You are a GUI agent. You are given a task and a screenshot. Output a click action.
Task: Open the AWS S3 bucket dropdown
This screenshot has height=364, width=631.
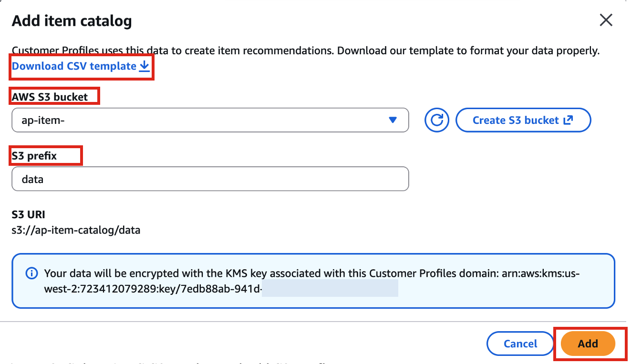click(x=210, y=120)
